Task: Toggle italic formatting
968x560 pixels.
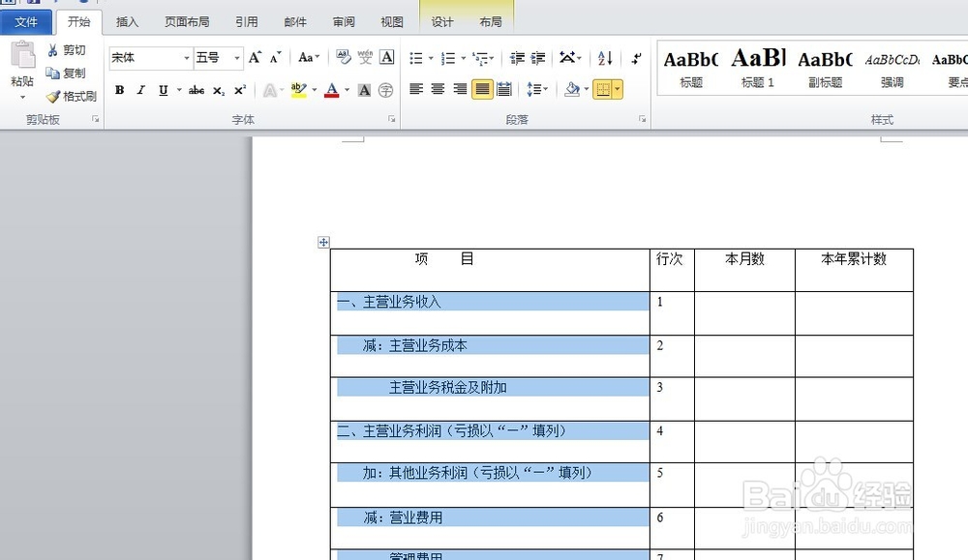Action: [x=140, y=90]
